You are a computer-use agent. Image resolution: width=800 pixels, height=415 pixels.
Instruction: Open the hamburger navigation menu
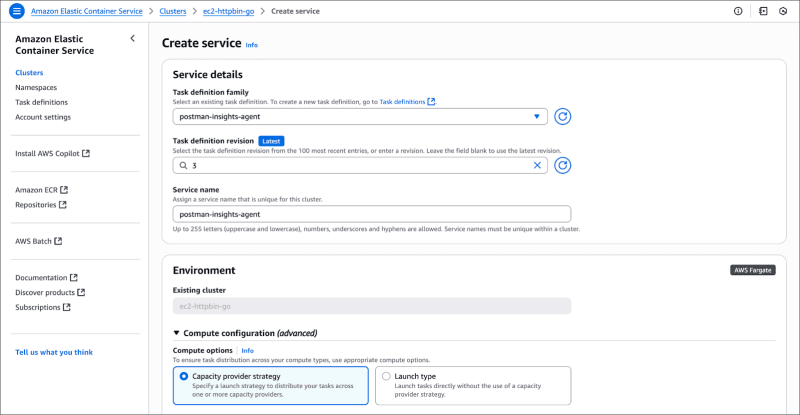17,11
